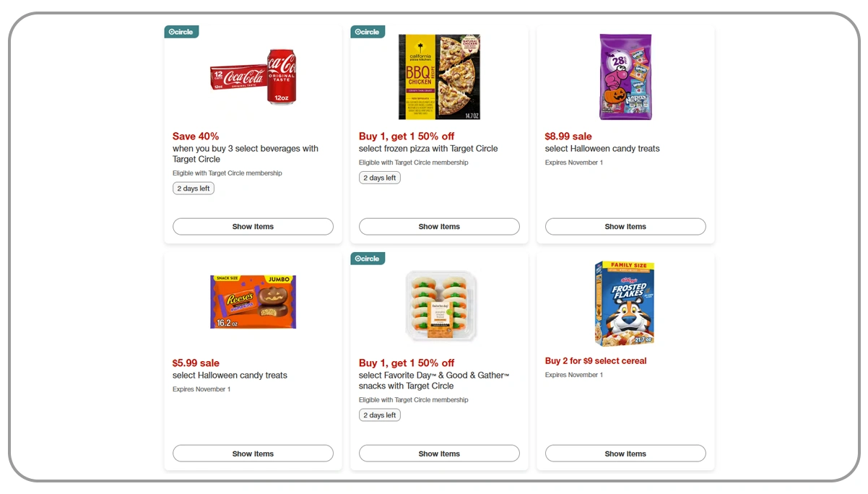Image resolution: width=868 pixels, height=494 pixels.
Task: Click the Frosted Flakes cereal box image
Action: 625,303
